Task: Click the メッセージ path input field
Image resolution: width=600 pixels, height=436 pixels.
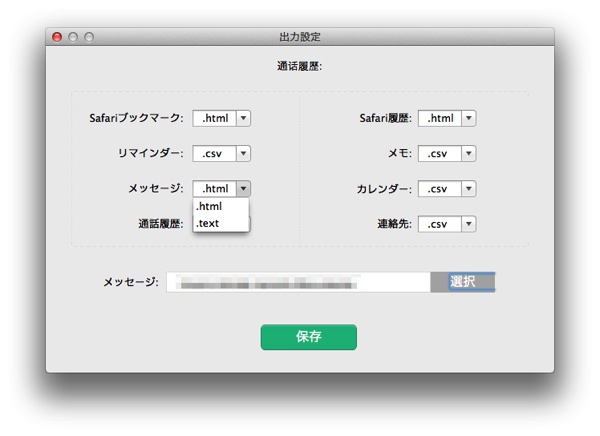Action: click(298, 282)
